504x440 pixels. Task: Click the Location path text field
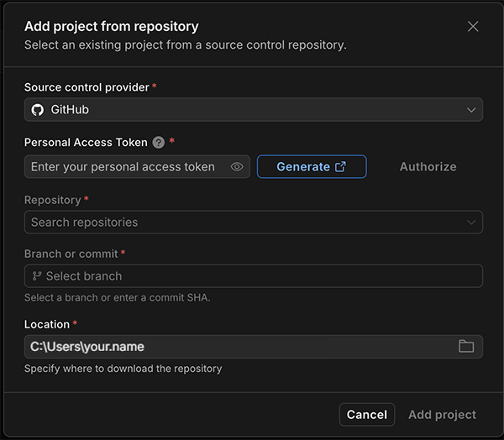pyautogui.click(x=235, y=347)
